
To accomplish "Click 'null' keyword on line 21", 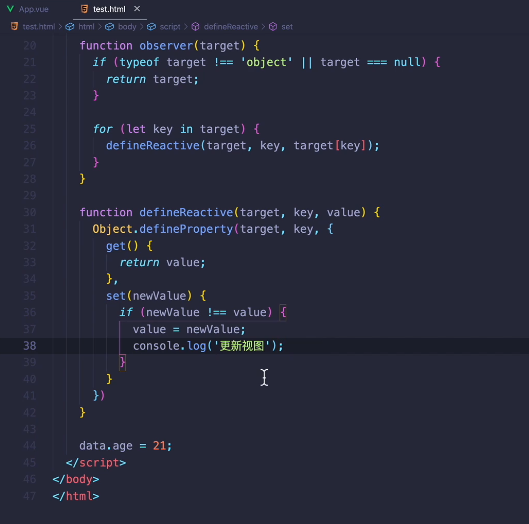I will tap(407, 62).
